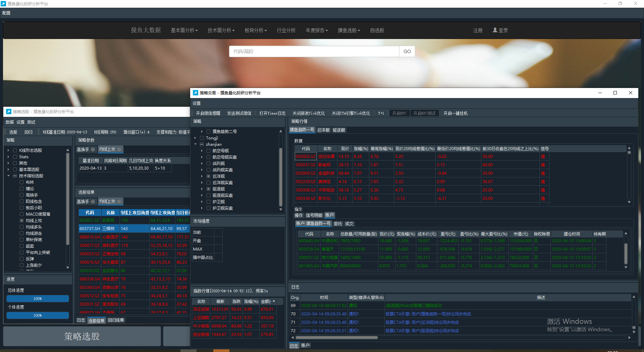Click 开启微信提醒 toolbar button

[208, 113]
